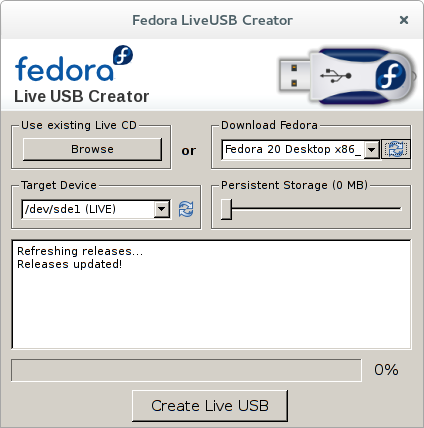Click the Persistent Storage slider handle

tap(226, 209)
